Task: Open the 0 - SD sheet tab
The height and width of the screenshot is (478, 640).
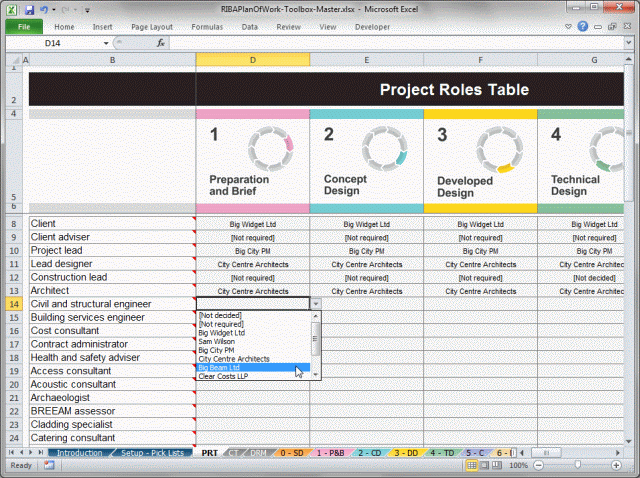Action: (x=291, y=453)
